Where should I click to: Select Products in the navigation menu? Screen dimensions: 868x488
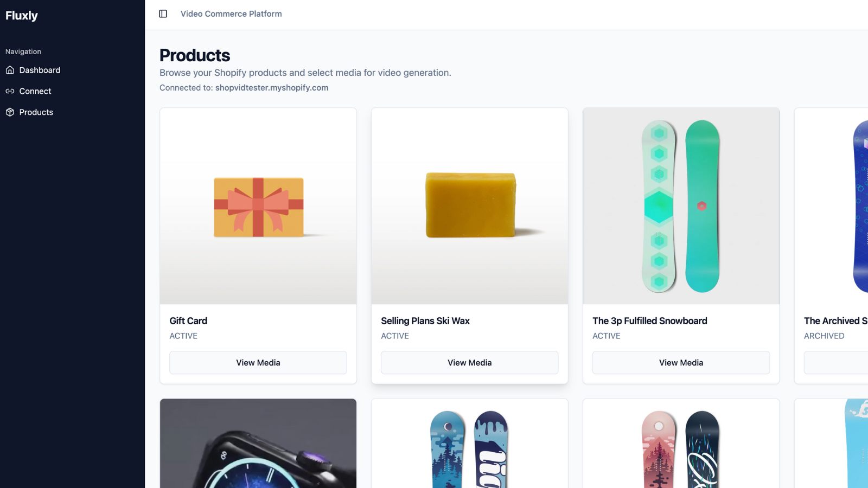tap(36, 112)
